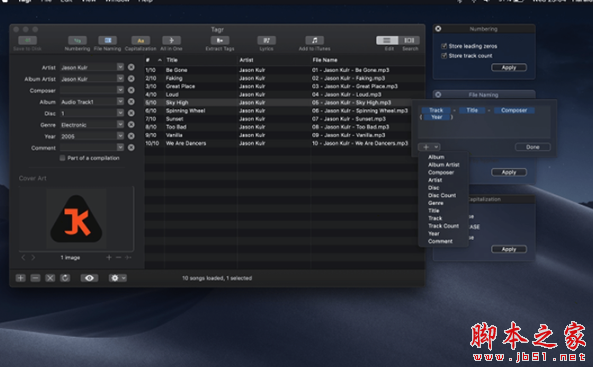The width and height of the screenshot is (593, 367).
Task: Sort list by Artist column
Action: tap(274, 60)
